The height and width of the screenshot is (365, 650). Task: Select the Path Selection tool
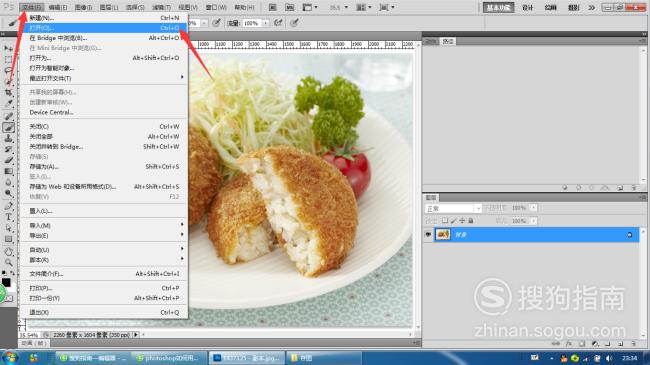coord(8,228)
